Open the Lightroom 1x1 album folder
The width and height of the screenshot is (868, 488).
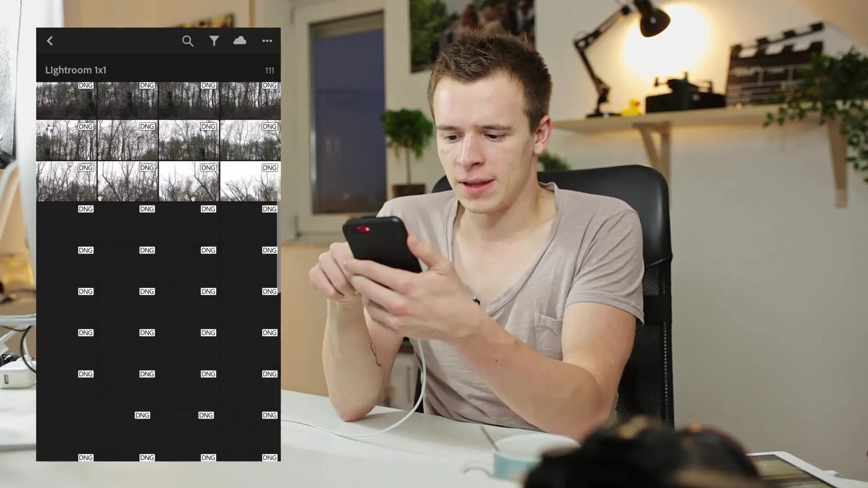75,70
